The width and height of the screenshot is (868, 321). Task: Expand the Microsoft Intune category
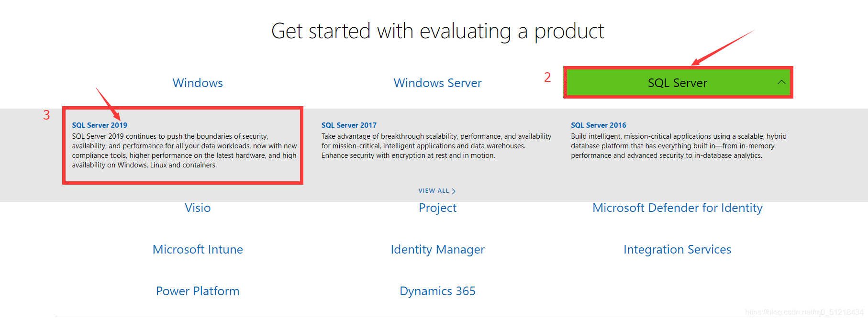(198, 249)
